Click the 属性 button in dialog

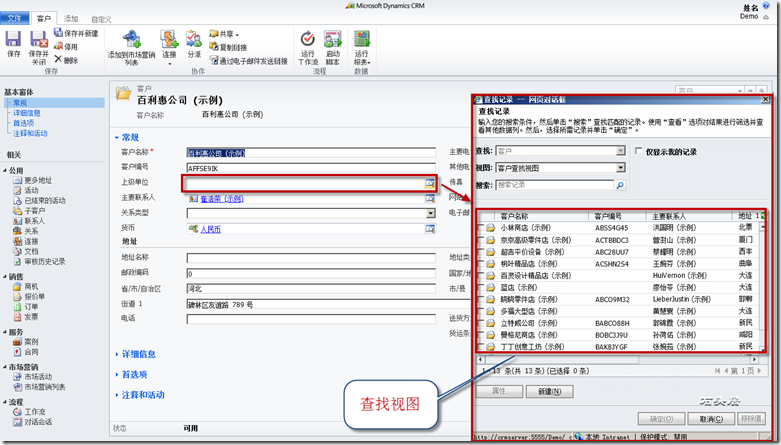coord(499,392)
